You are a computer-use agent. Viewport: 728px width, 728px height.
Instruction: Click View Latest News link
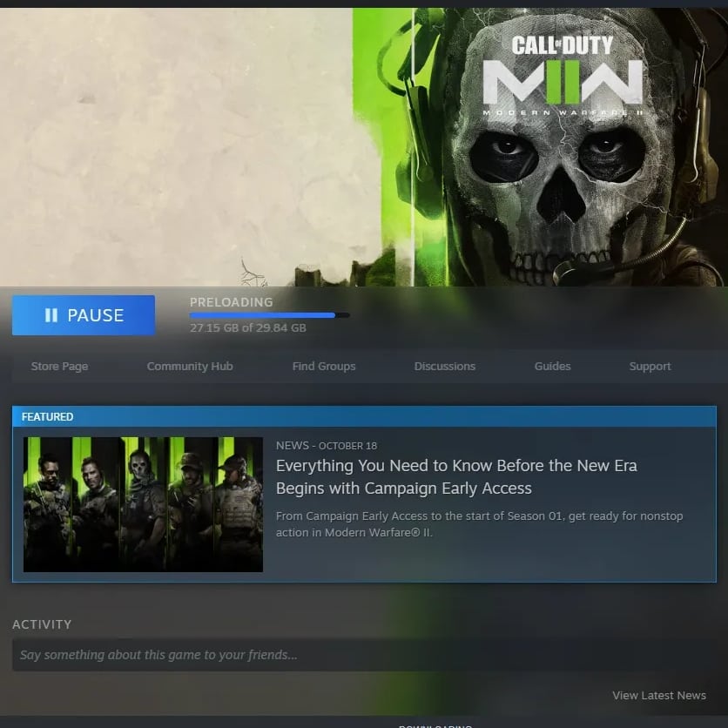click(659, 696)
